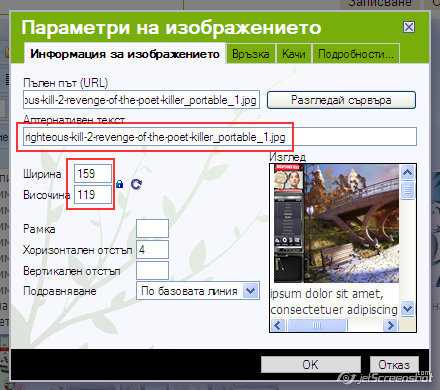Viewport: 440px width, 390px height.
Task: Open the Качи tab
Action: (294, 54)
